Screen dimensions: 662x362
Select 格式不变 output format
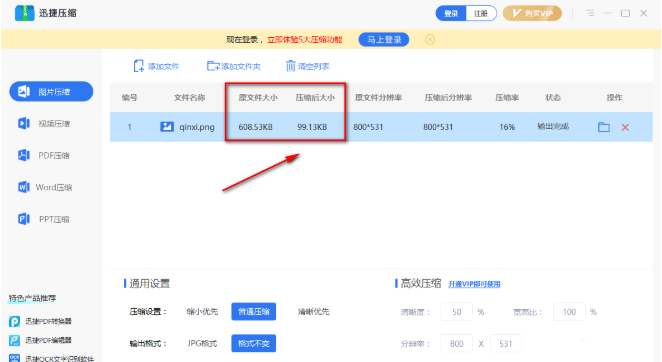click(x=254, y=343)
